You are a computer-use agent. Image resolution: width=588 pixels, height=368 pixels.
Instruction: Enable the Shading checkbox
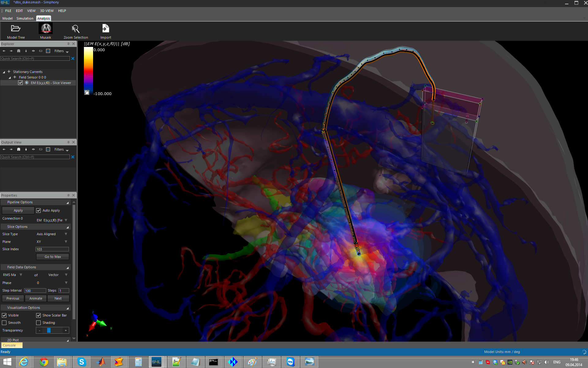[39, 323]
